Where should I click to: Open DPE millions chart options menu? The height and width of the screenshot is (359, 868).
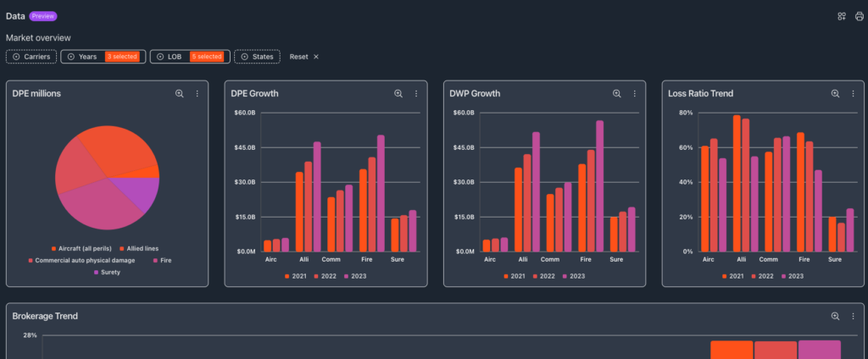[197, 93]
